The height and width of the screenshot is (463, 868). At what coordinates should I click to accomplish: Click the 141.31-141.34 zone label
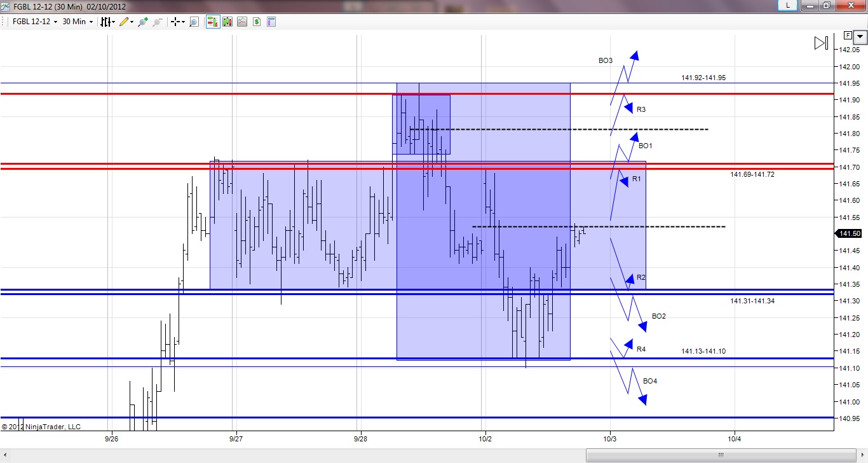752,301
